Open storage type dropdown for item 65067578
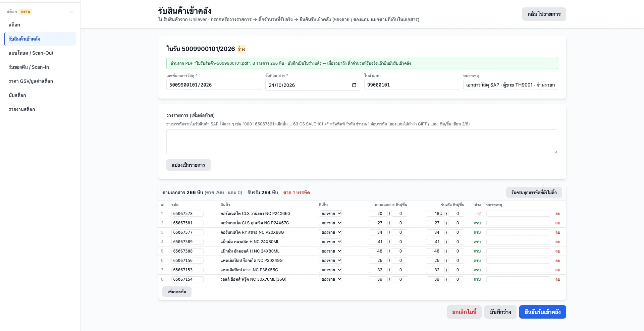644x331 pixels. 330,214
